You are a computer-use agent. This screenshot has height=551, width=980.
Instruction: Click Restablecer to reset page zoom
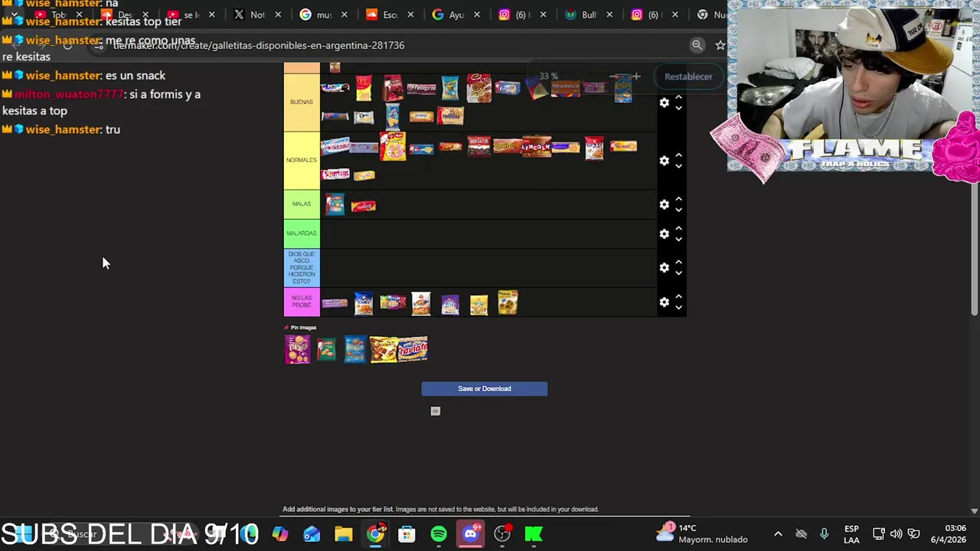click(688, 77)
